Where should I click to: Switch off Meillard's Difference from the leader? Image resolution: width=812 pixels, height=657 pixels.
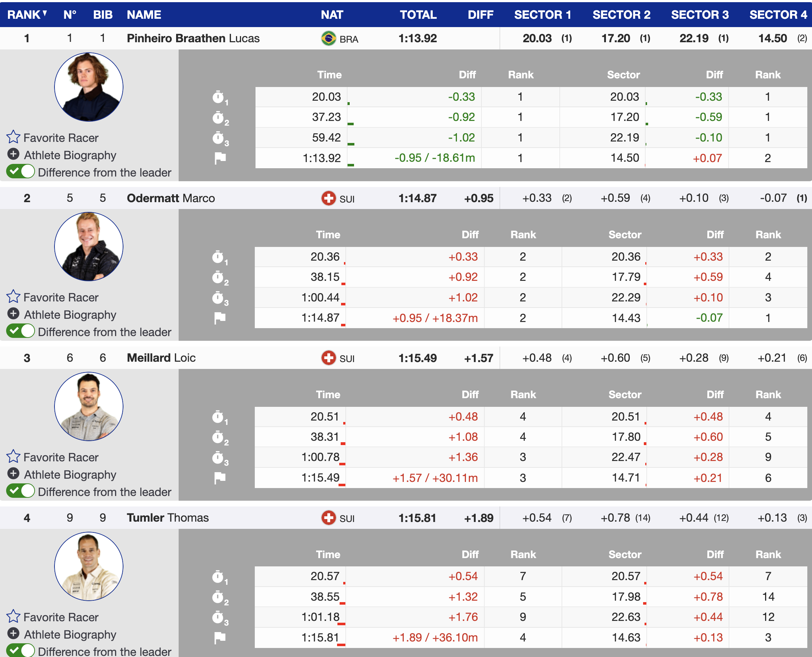(x=21, y=491)
